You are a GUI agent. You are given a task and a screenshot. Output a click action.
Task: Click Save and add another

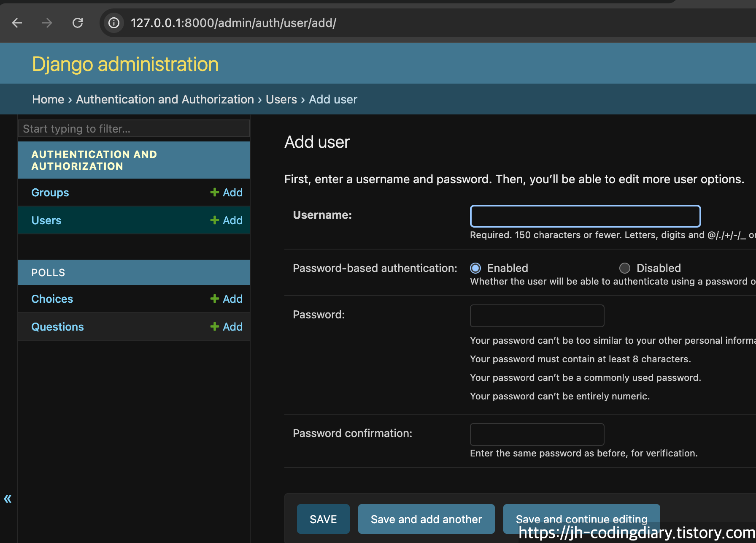426,519
